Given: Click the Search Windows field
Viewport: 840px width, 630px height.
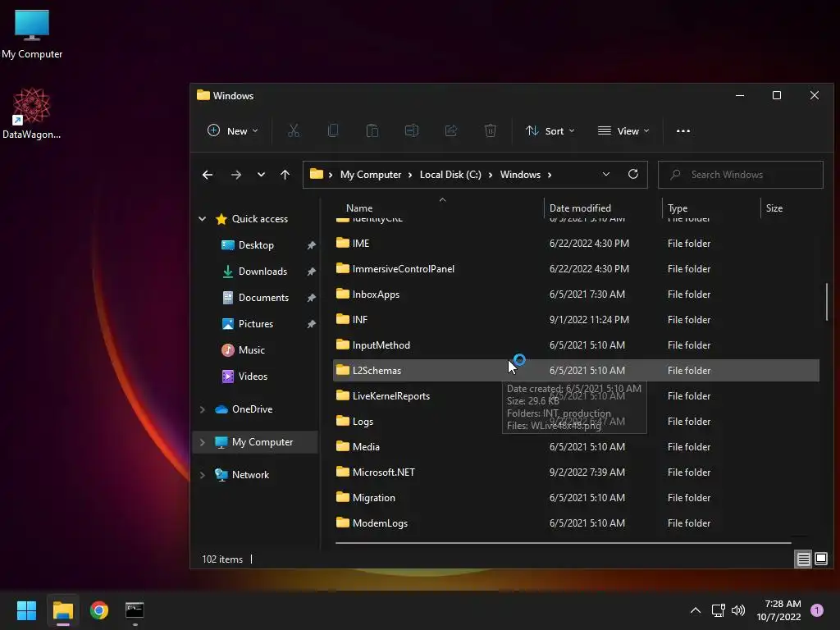Looking at the screenshot, I should coord(741,175).
